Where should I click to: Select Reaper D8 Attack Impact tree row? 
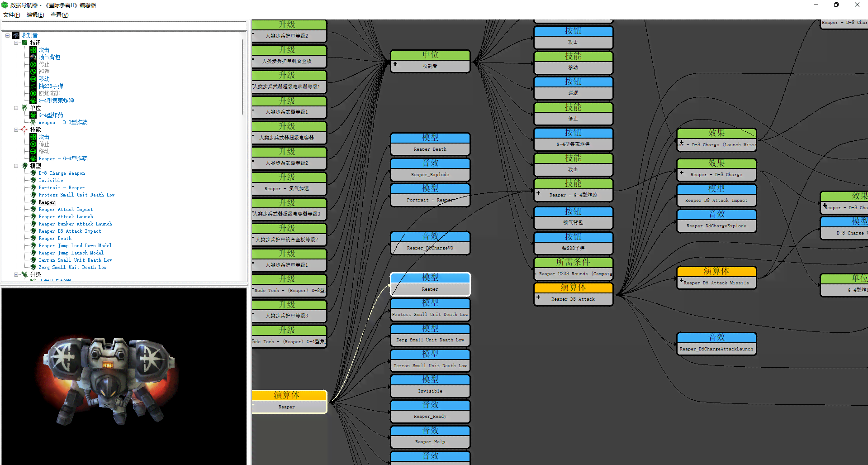click(x=70, y=231)
